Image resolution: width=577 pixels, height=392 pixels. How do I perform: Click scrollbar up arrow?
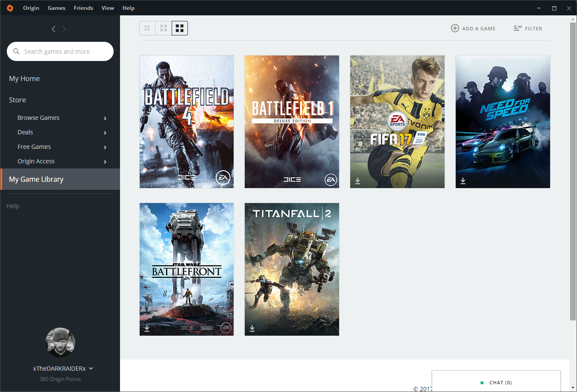[x=573, y=19]
